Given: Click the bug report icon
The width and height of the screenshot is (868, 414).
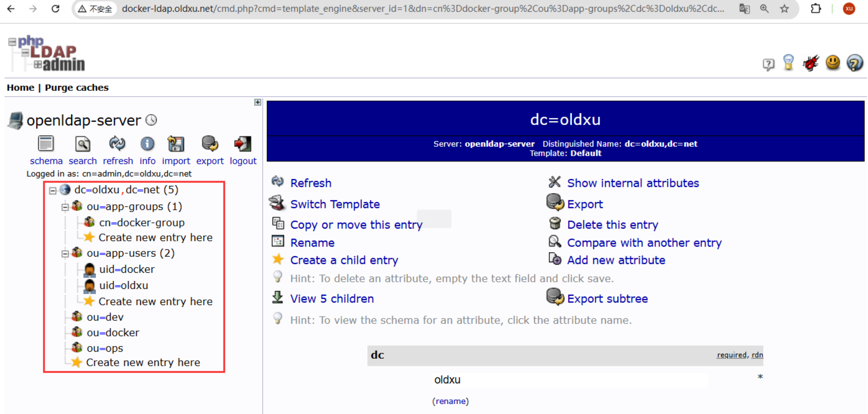Looking at the screenshot, I should pos(810,63).
